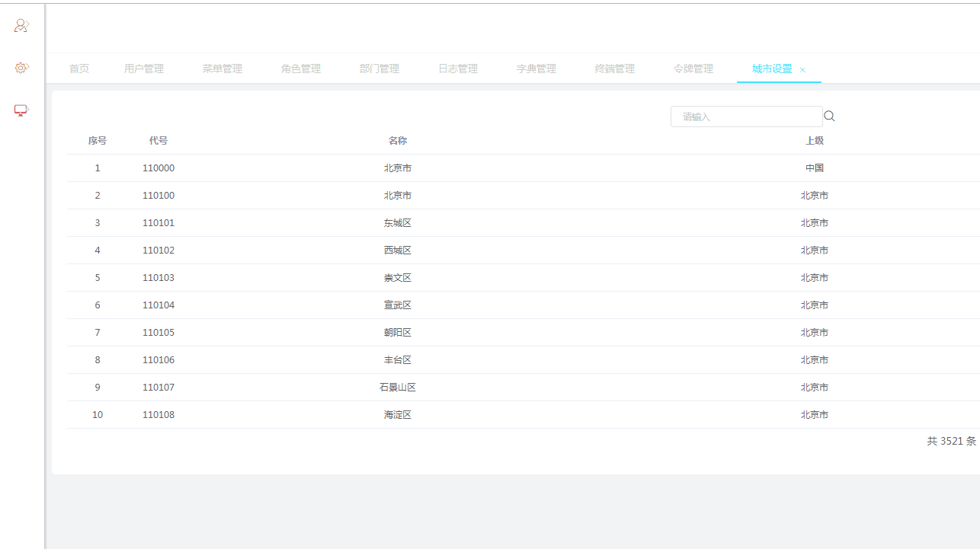The width and height of the screenshot is (980, 549).
Task: Select code cell 110103
Action: coord(159,278)
